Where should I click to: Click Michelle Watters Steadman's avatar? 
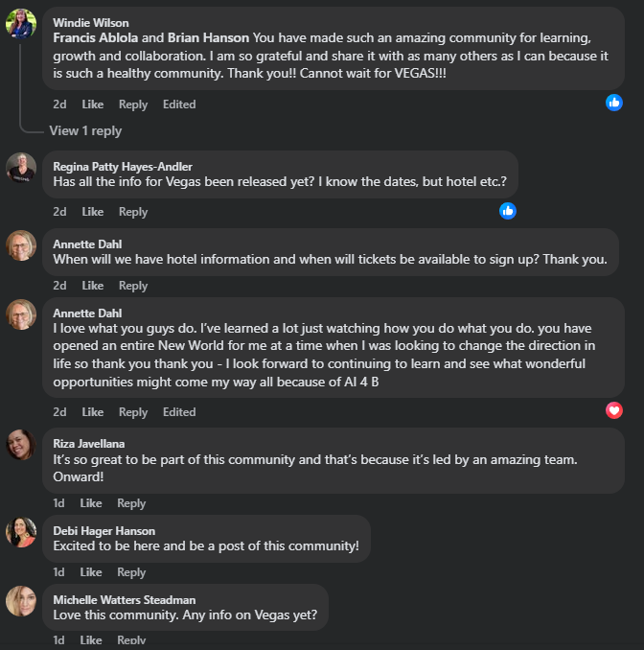coord(21,601)
